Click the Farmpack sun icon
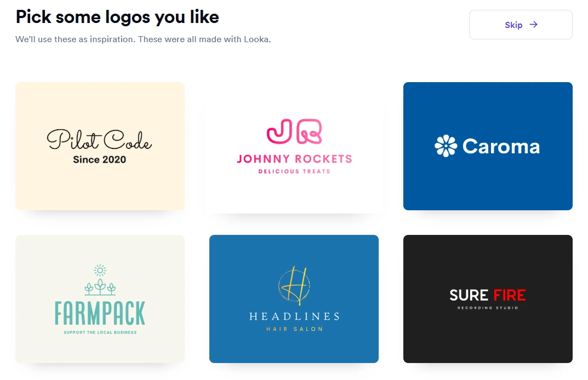This screenshot has width=588, height=380. 100,270
